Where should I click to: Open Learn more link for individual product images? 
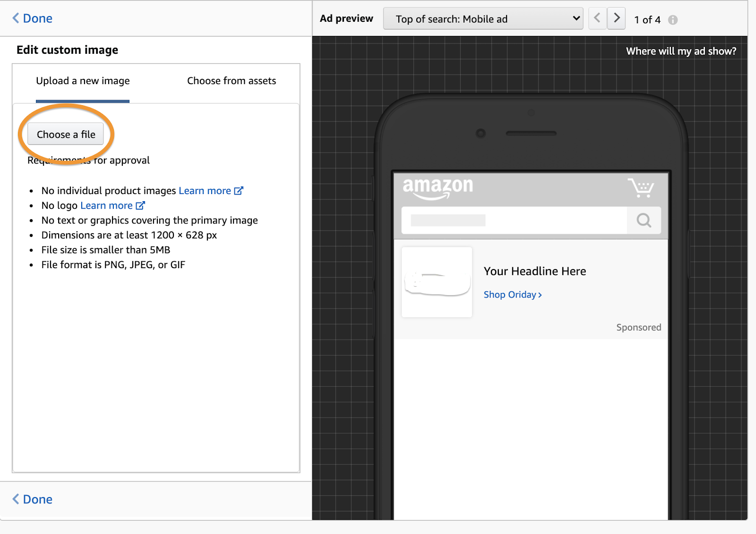tap(205, 191)
